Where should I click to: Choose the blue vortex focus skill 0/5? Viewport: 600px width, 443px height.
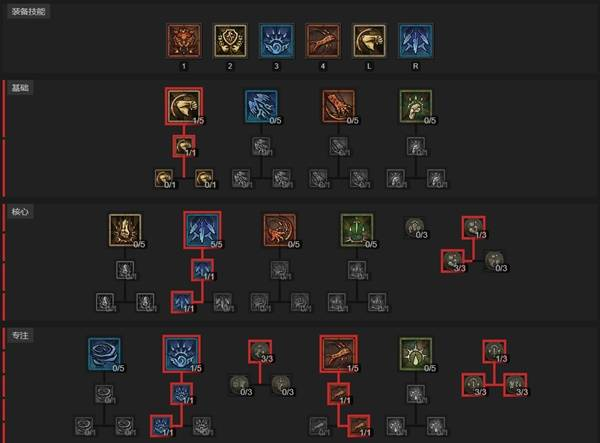click(x=104, y=354)
